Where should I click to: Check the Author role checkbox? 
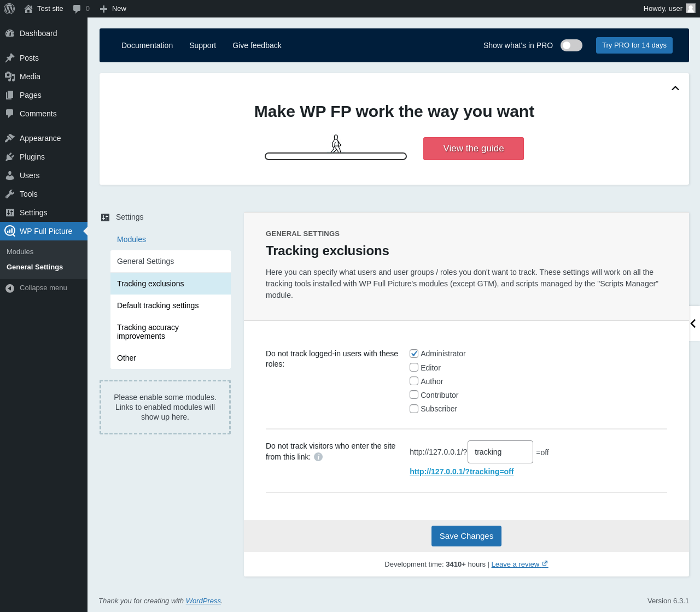(414, 381)
